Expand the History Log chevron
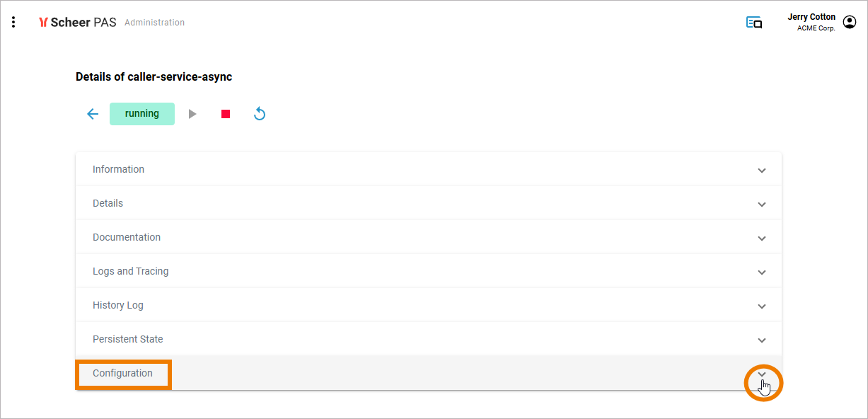This screenshot has width=868, height=419. click(x=762, y=306)
